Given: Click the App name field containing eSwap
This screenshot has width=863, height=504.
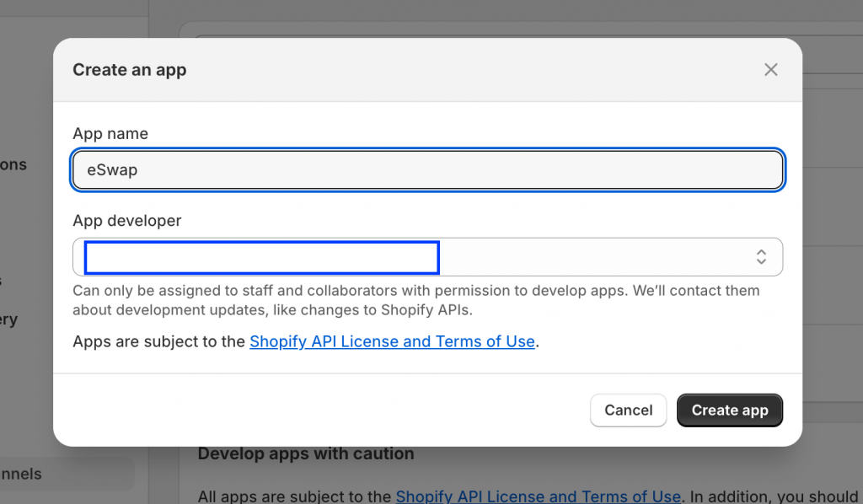Looking at the screenshot, I should (x=428, y=170).
